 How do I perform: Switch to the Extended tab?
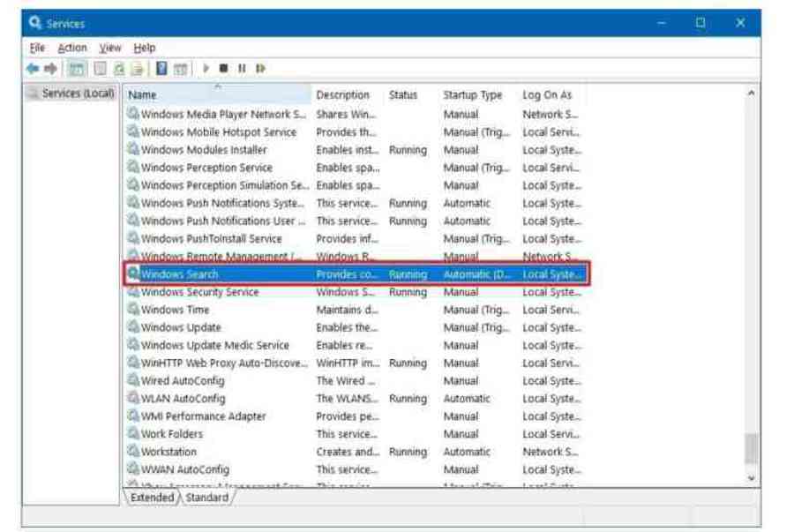pos(152,497)
